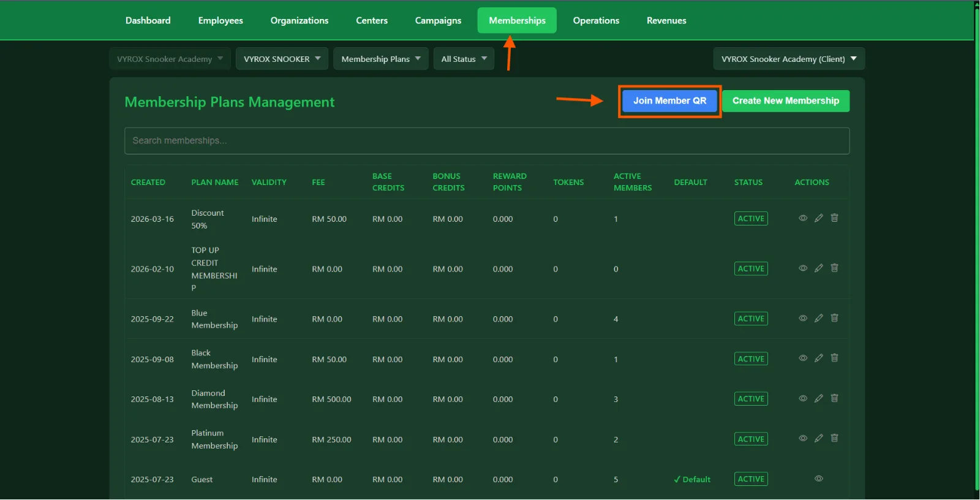Open the Operations tab
The height and width of the screenshot is (500, 980).
click(596, 20)
